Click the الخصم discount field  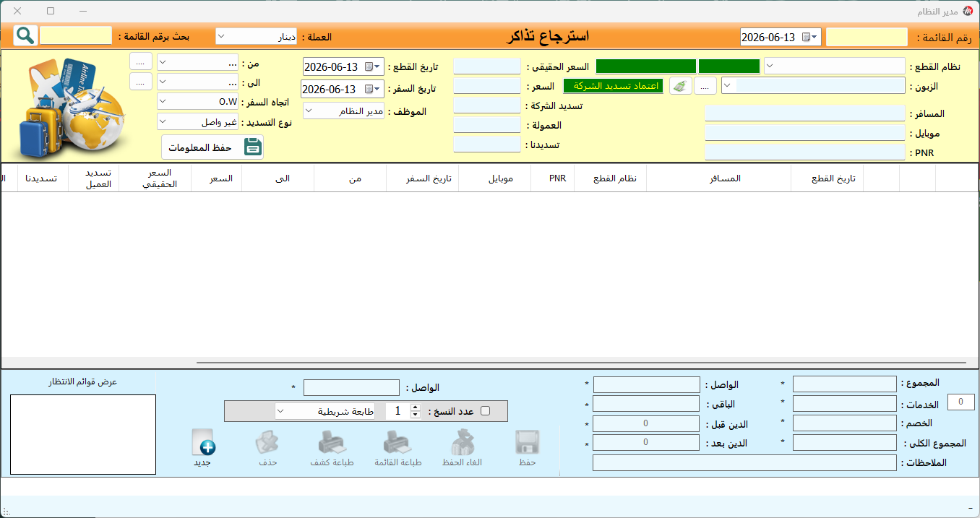pyautogui.click(x=844, y=423)
